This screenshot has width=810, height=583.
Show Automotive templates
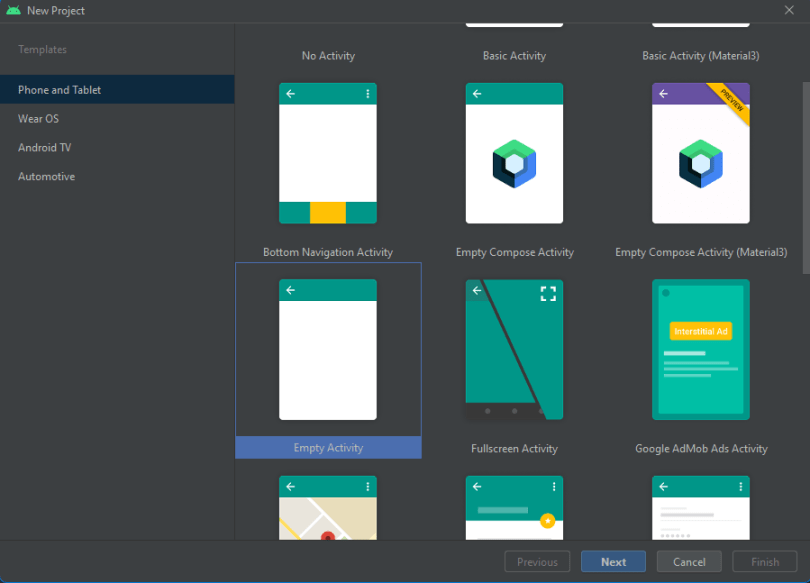click(117, 176)
